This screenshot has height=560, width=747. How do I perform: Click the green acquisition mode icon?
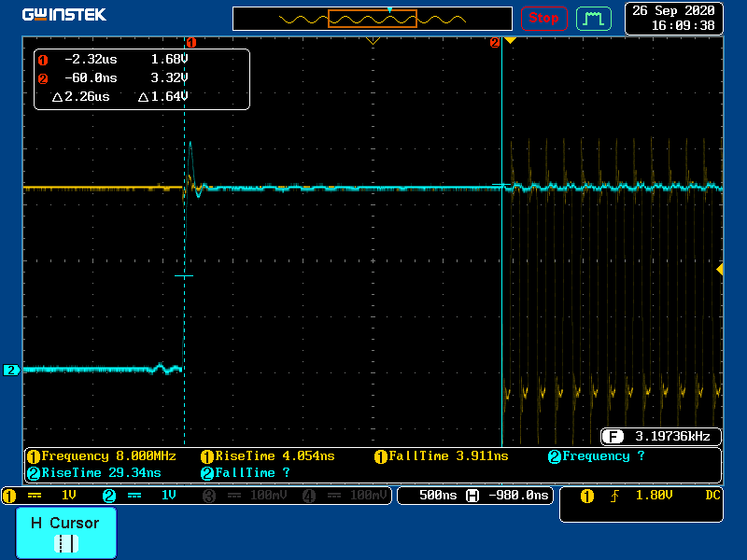click(x=593, y=18)
